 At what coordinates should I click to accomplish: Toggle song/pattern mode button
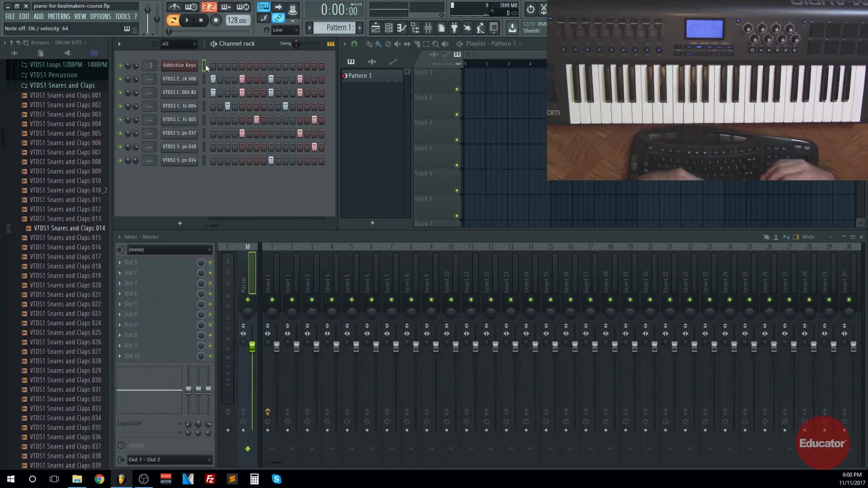(172, 20)
